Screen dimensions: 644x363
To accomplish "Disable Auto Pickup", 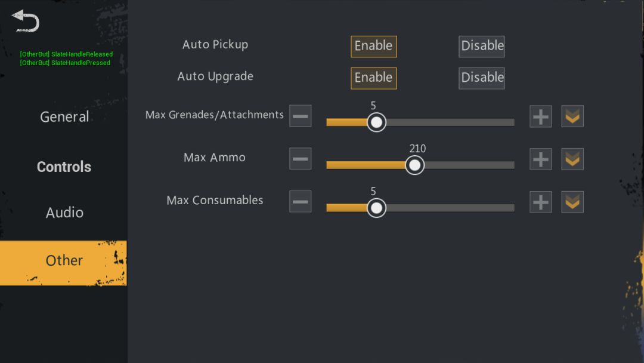I will [482, 46].
